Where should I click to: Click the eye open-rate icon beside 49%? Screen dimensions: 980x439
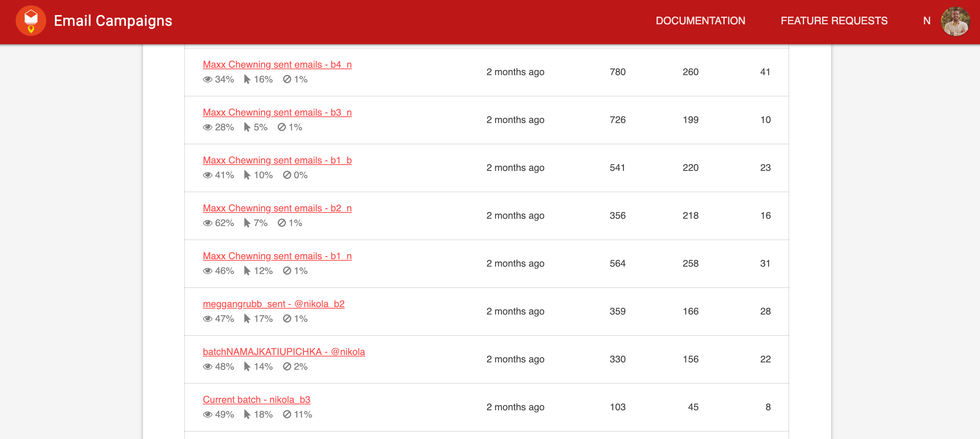(x=207, y=415)
